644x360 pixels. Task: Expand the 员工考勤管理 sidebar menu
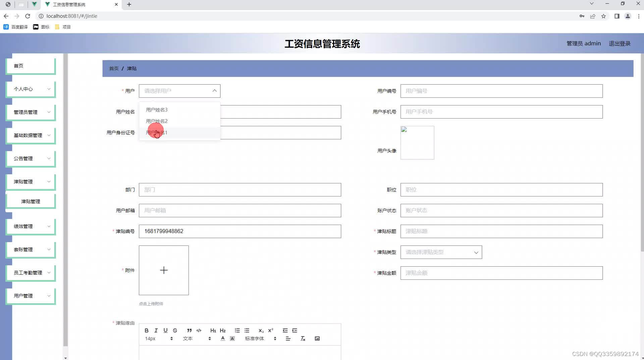click(31, 273)
